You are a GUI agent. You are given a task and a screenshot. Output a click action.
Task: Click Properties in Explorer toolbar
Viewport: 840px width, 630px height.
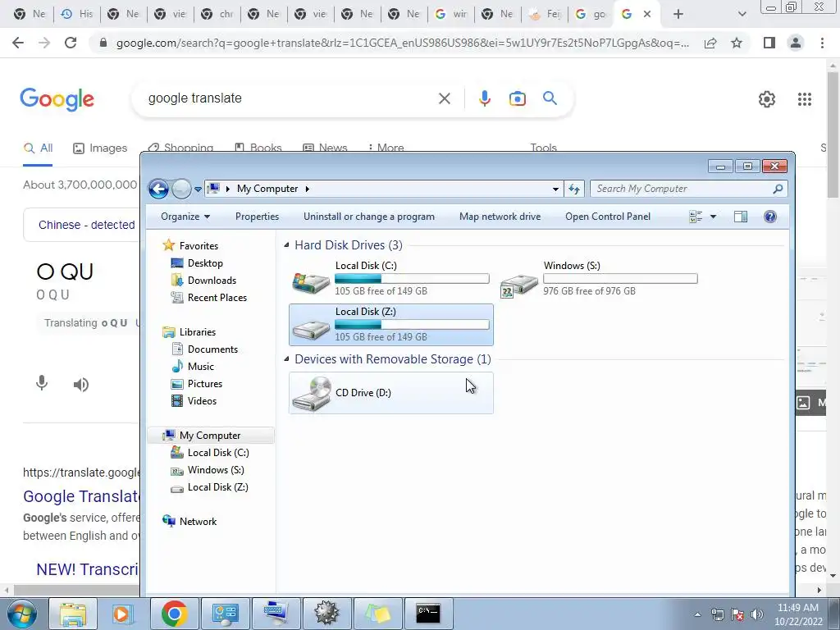pos(257,217)
